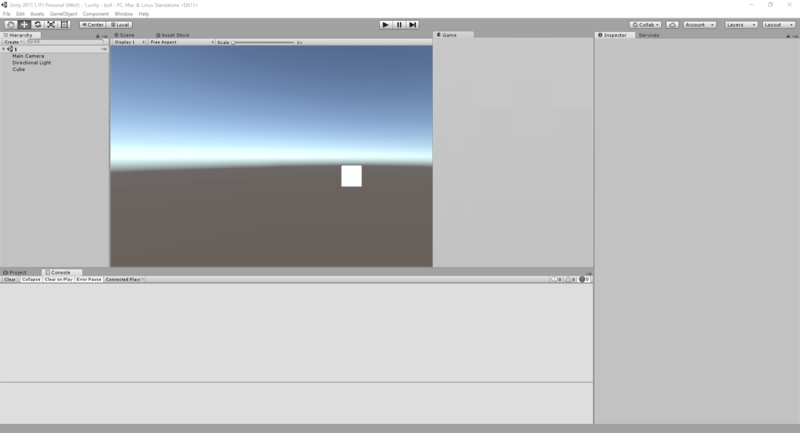Open scene 1 options menu
The height and width of the screenshot is (433, 800).
104,49
